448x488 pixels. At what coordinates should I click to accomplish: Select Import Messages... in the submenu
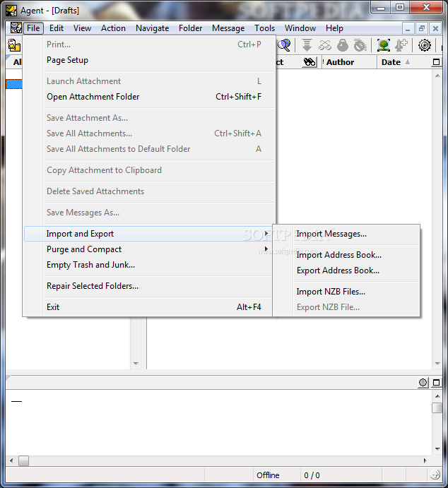click(346, 234)
